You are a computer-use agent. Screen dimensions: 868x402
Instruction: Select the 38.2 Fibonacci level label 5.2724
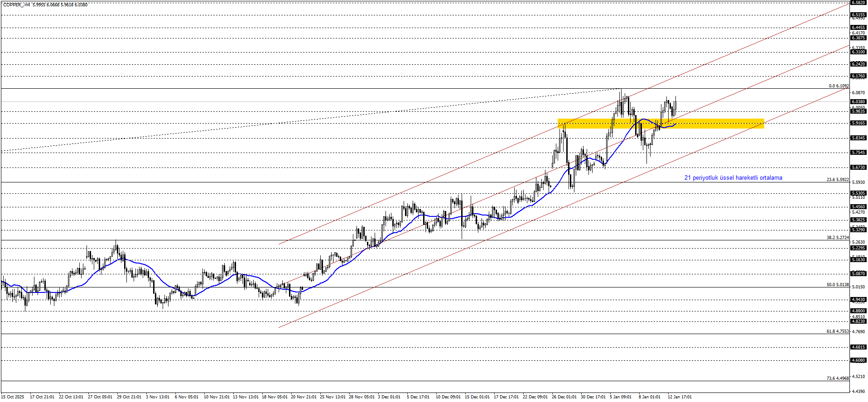pos(837,238)
